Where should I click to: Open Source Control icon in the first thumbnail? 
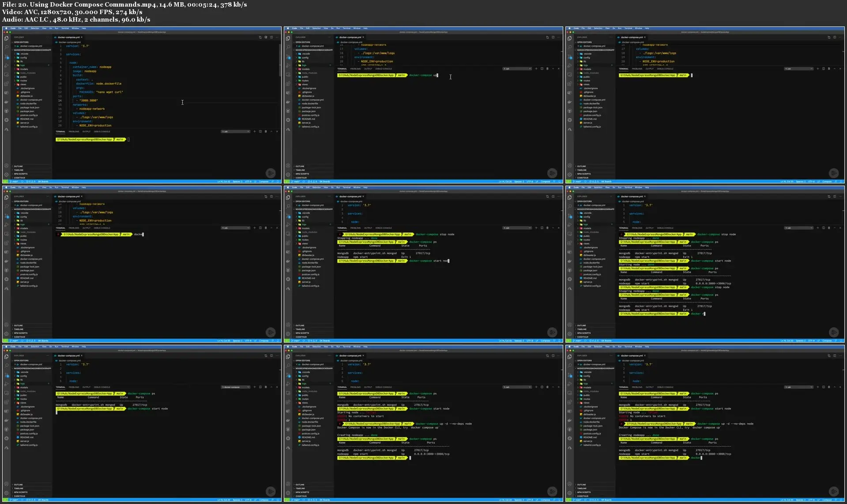point(6,56)
